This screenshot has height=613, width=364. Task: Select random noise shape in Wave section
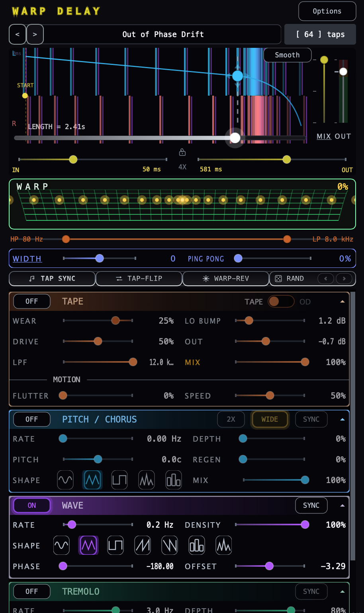(x=224, y=545)
